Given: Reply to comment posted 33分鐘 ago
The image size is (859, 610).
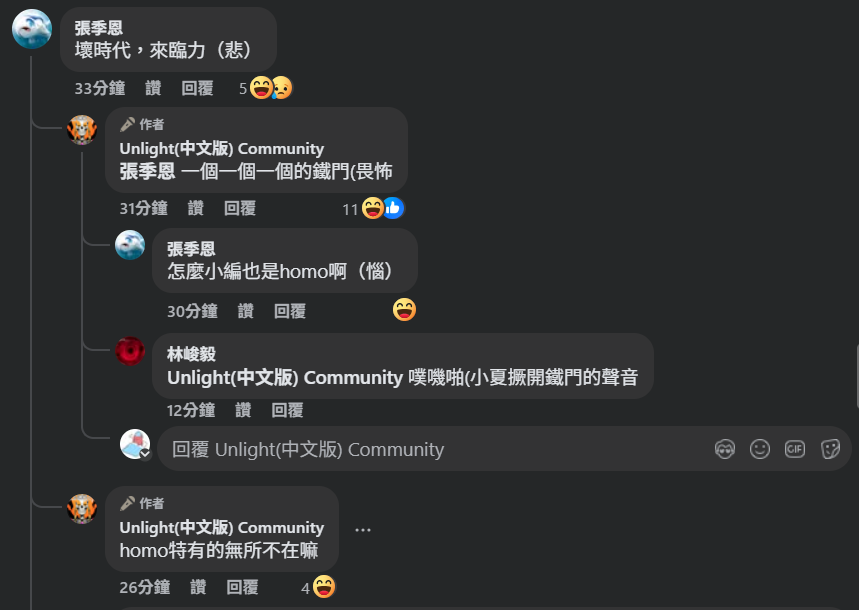Looking at the screenshot, I should click(x=197, y=88).
